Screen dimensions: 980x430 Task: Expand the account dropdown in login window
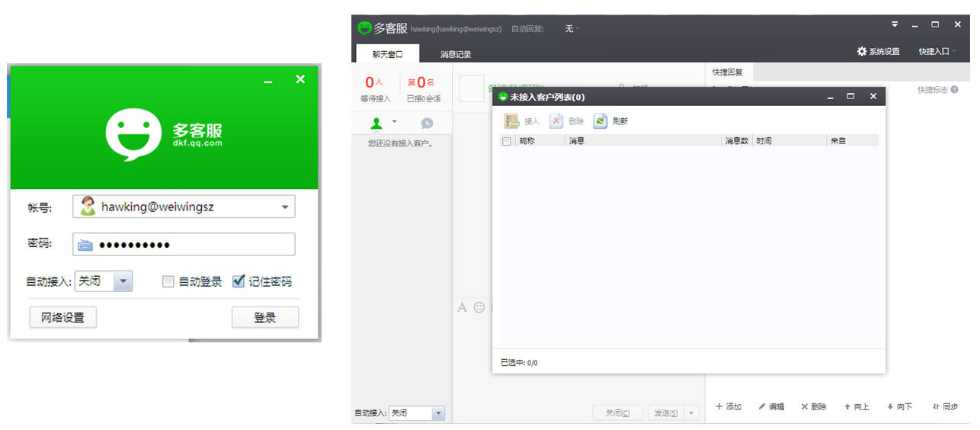285,207
